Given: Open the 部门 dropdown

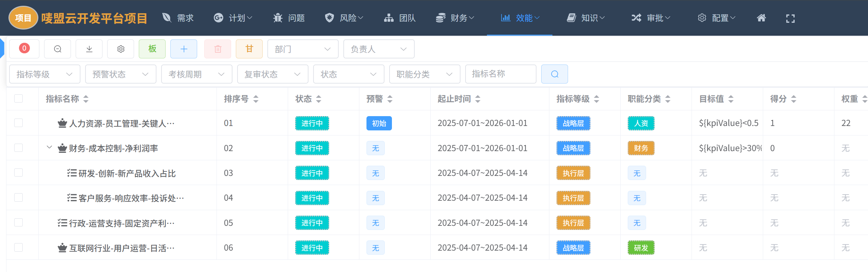Looking at the screenshot, I should (303, 49).
